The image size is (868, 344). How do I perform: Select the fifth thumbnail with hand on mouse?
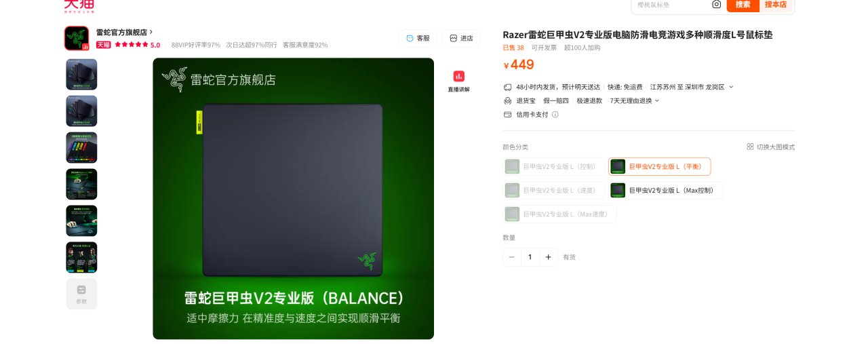81,221
